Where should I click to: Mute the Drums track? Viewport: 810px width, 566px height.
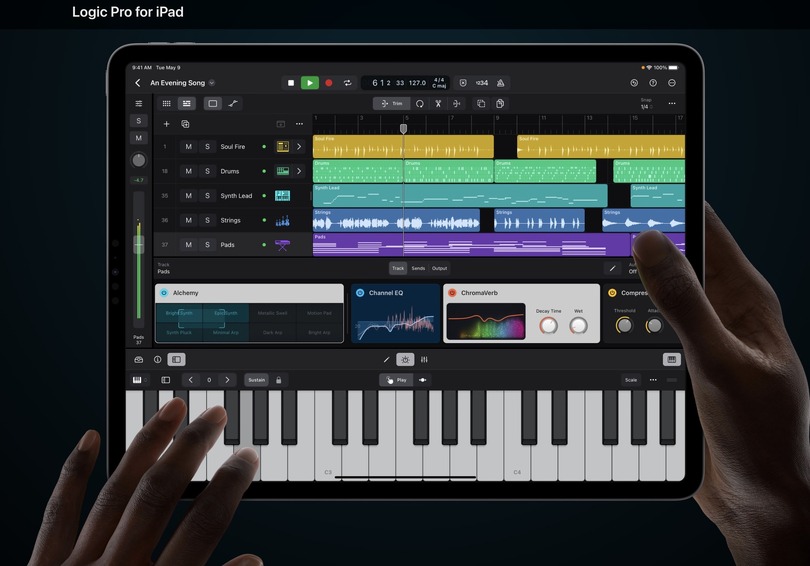pos(189,171)
